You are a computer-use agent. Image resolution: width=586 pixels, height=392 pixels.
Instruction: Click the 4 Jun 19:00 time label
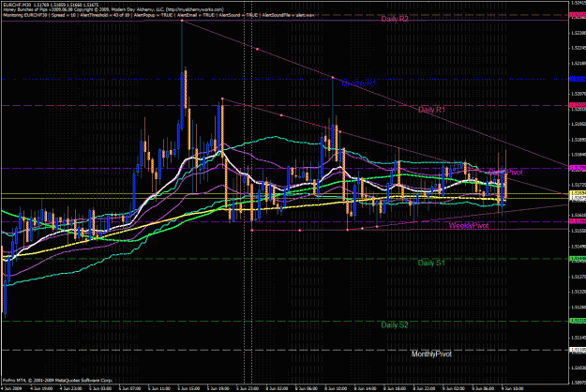pos(41,388)
